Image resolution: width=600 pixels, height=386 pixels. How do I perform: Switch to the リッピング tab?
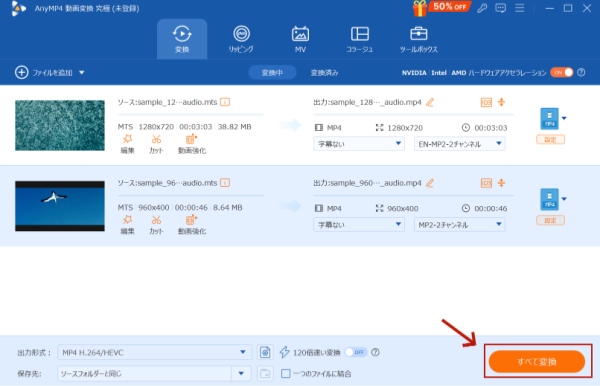click(241, 39)
